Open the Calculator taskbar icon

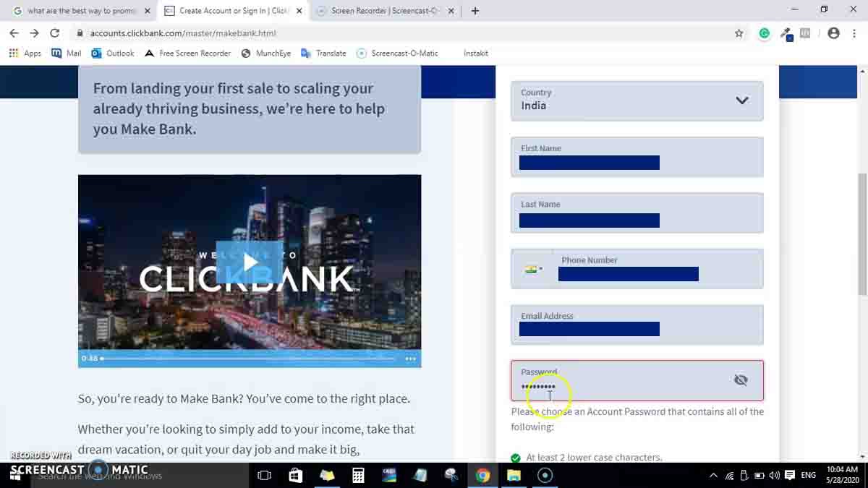coord(358,475)
